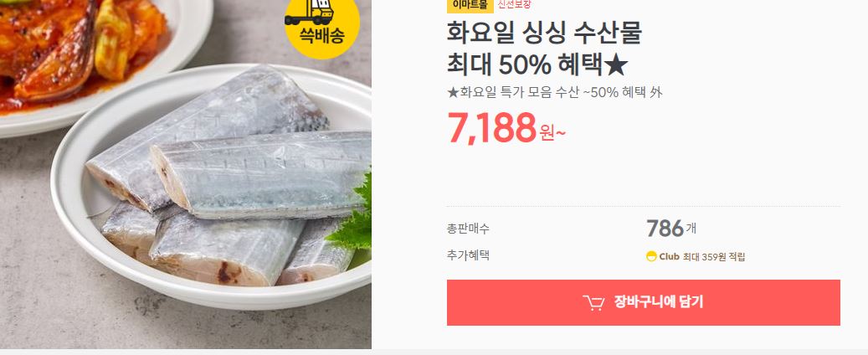Click the shopping cart icon in the red button

point(593,302)
